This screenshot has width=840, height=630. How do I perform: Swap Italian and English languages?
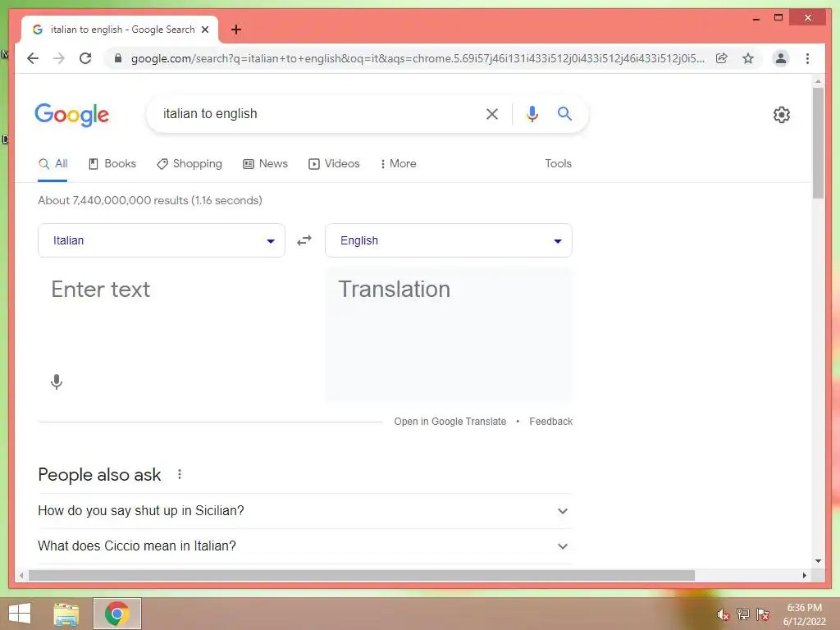(304, 240)
